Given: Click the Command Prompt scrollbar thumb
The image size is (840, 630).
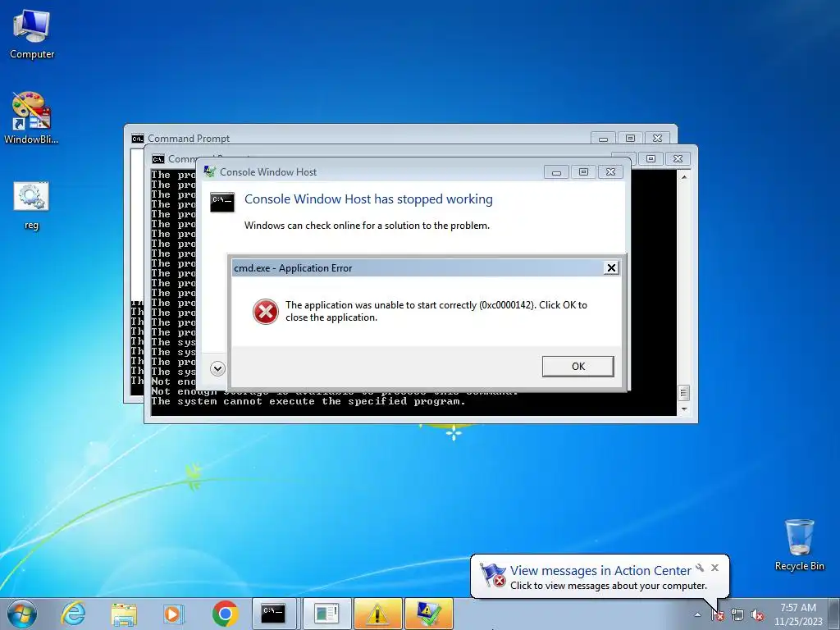Looking at the screenshot, I should (x=683, y=393).
